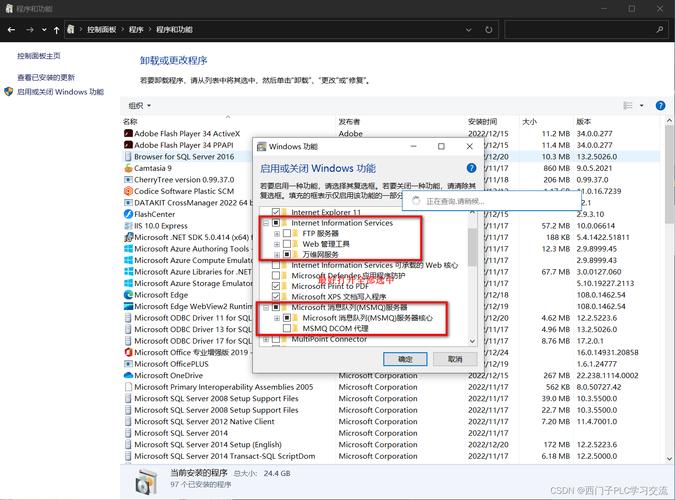Expand the address bar history dropdown

point(469,30)
